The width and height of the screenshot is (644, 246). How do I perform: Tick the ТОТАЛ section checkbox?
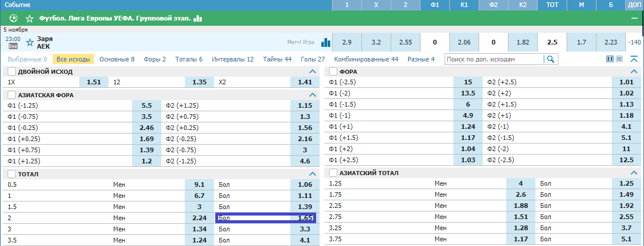tap(12, 175)
